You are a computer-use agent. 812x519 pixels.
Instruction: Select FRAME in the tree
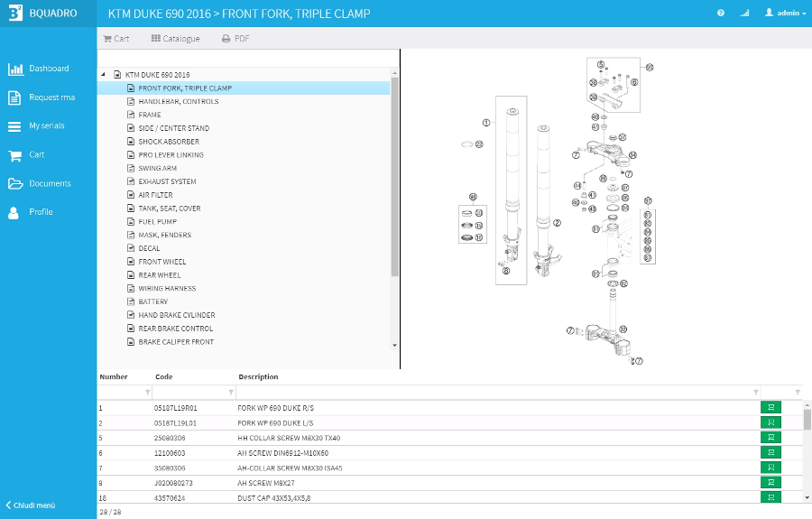tap(150, 115)
